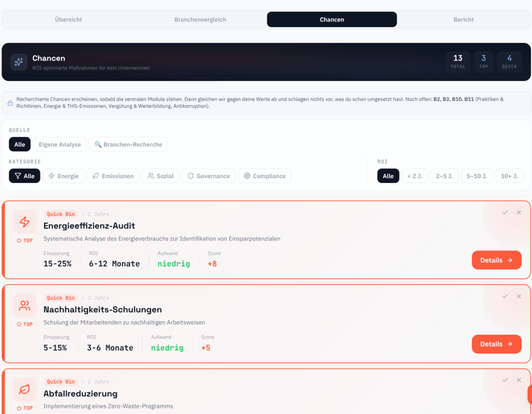Screen dimensions: 532x414
Task: Select the Energie category filter
Action: 63,176
